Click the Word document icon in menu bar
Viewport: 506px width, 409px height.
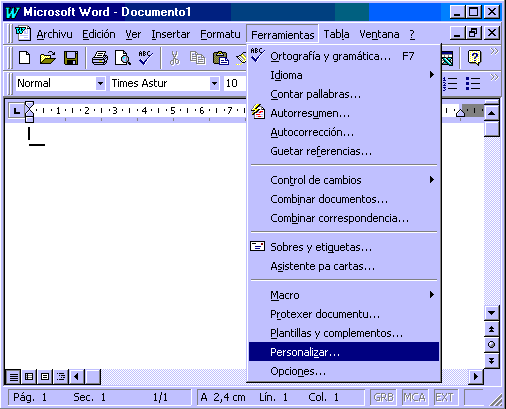point(23,34)
